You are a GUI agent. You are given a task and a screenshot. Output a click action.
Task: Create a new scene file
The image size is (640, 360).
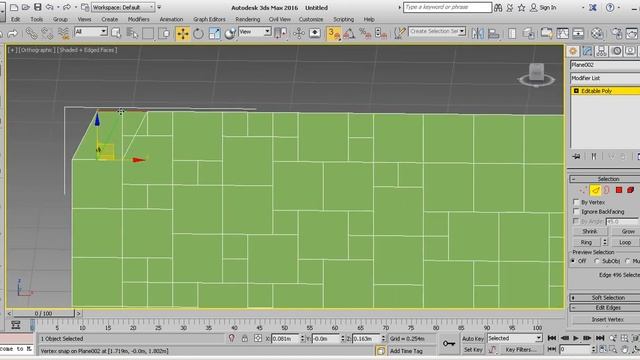(14, 7)
